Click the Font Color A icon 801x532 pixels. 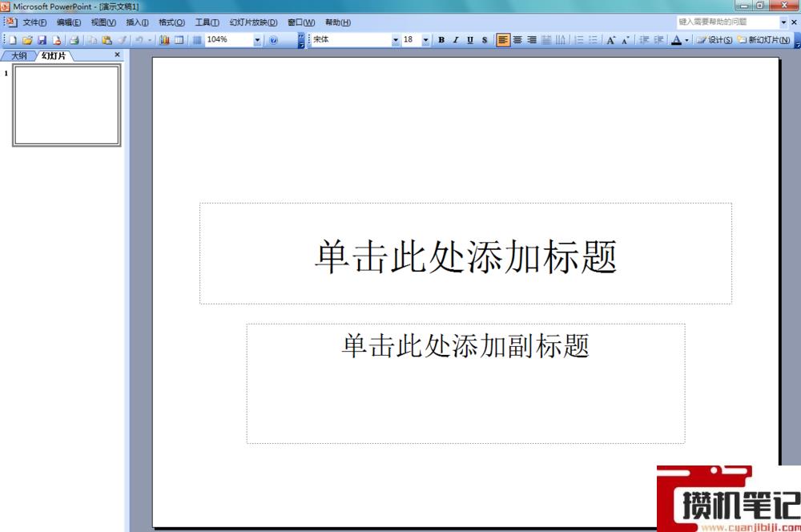pos(676,40)
